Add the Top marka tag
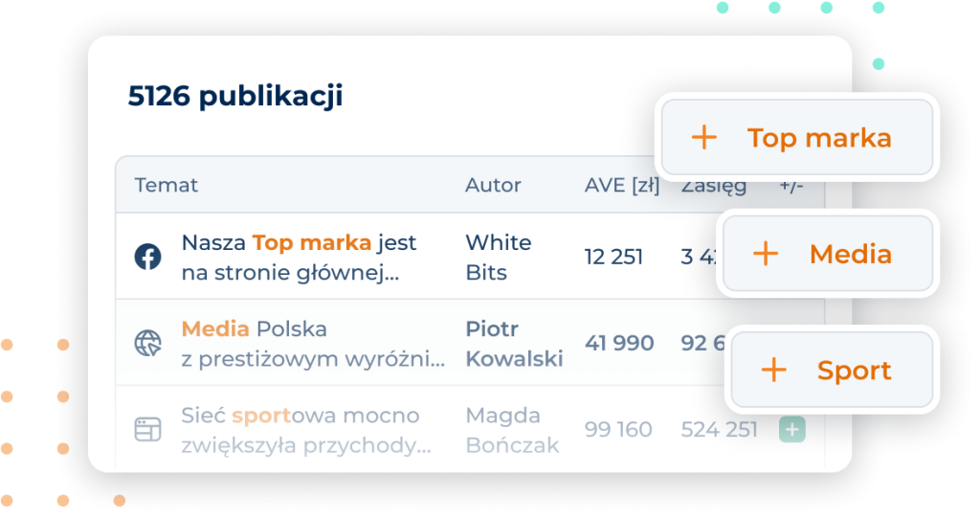Image resolution: width=980 pixels, height=519 pixels. [798, 138]
